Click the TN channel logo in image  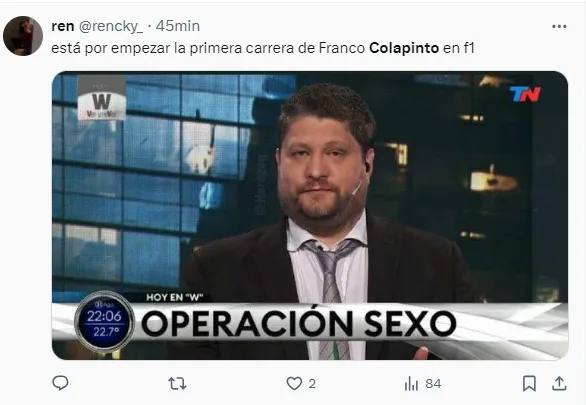click(525, 94)
